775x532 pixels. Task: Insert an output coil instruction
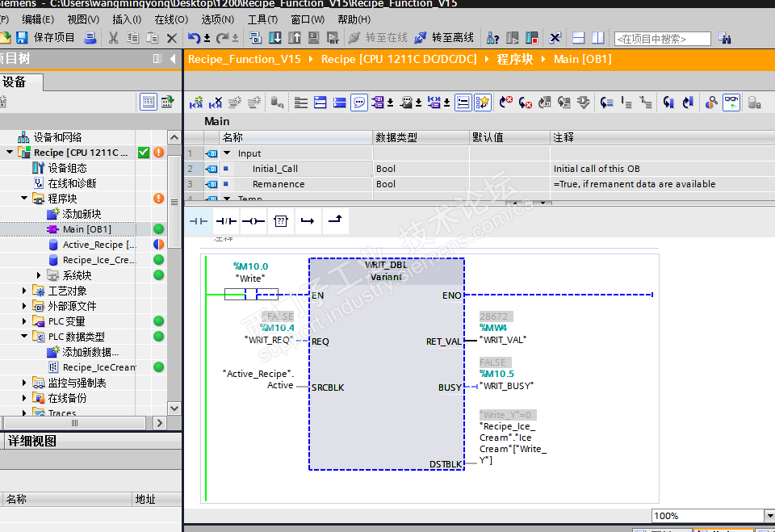click(253, 220)
